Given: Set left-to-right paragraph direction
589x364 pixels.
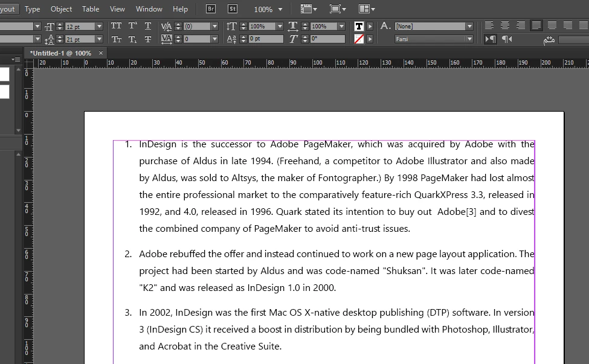Looking at the screenshot, I should click(x=490, y=39).
